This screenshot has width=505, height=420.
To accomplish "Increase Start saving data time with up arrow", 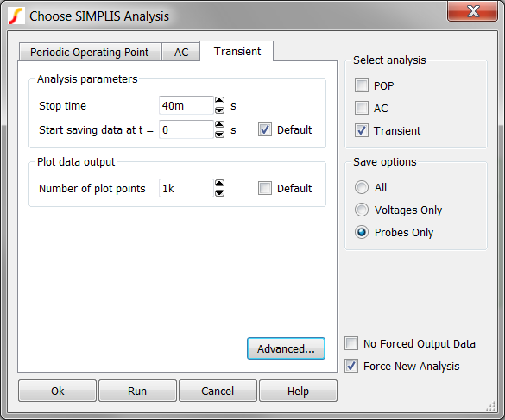I will pos(219,124).
